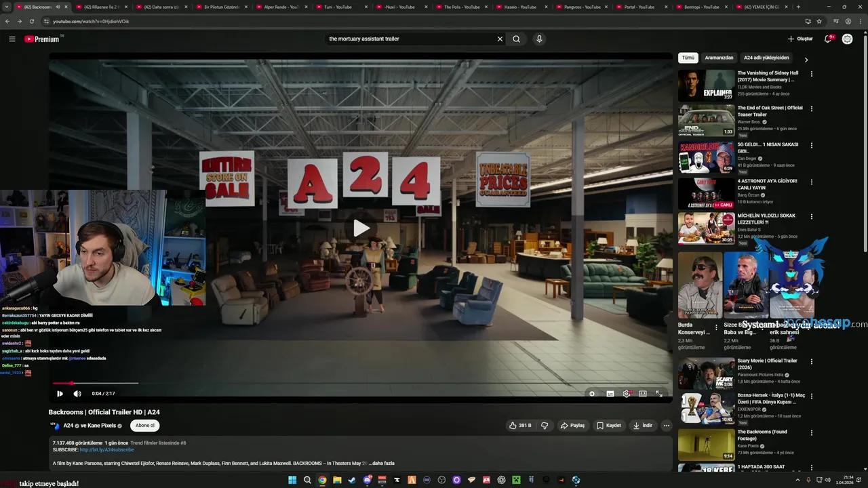Subscribe with the Abone ol button
868x488 pixels.
pyautogui.click(x=144, y=426)
